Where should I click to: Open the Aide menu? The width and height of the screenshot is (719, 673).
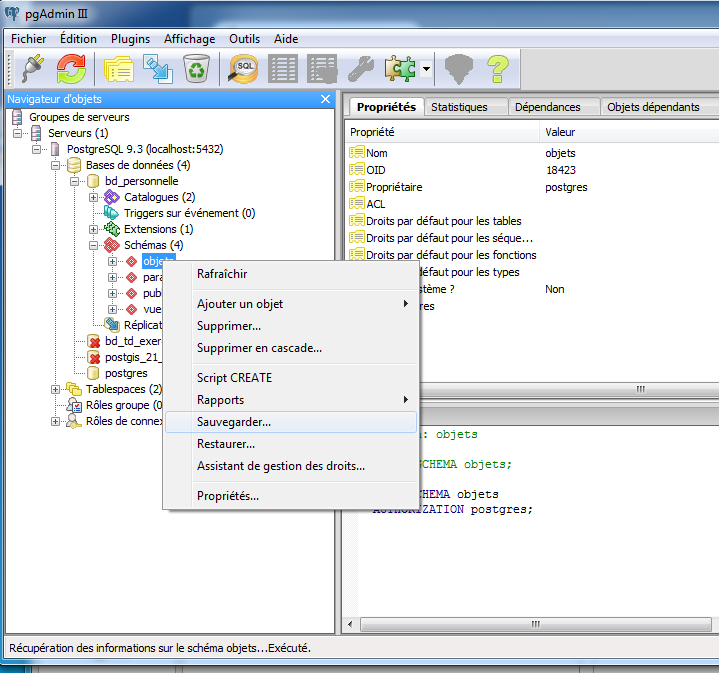286,39
